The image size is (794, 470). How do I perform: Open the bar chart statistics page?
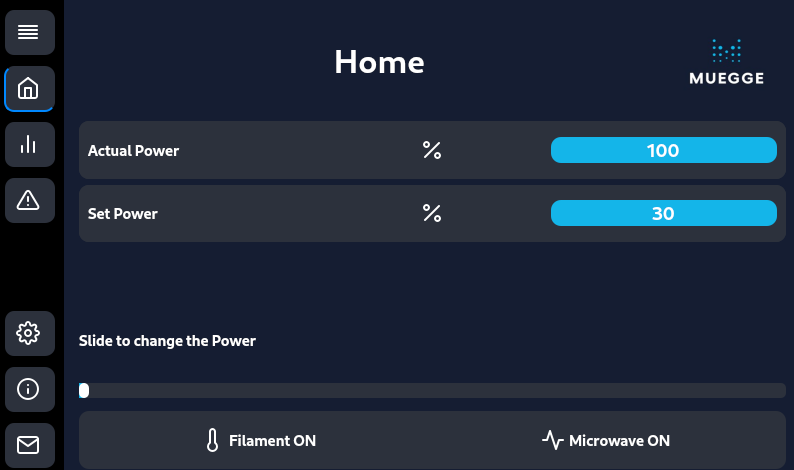click(29, 144)
